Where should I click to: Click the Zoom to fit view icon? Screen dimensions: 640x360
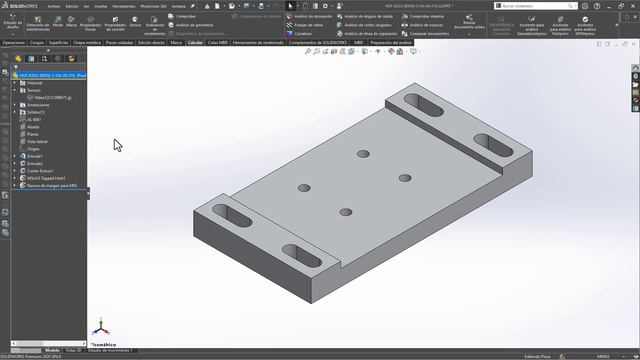[x=308, y=51]
